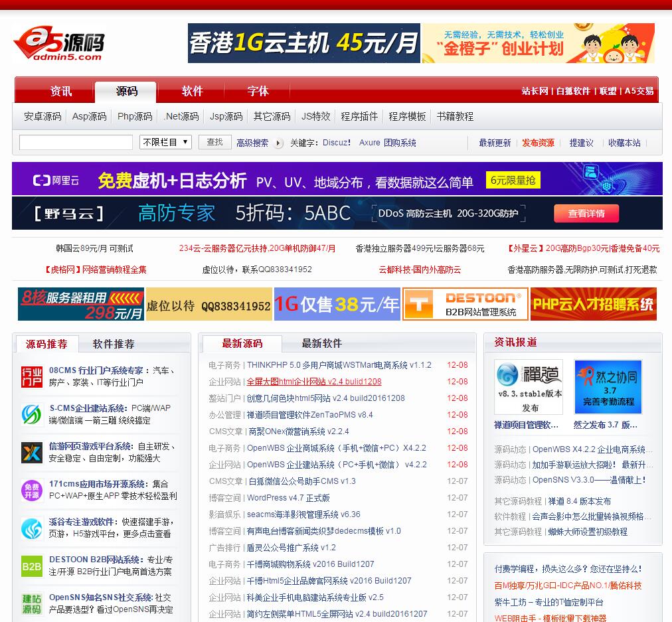The height and width of the screenshot is (622, 672).
Task: Open the 书籍教程 category
Action: point(455,117)
